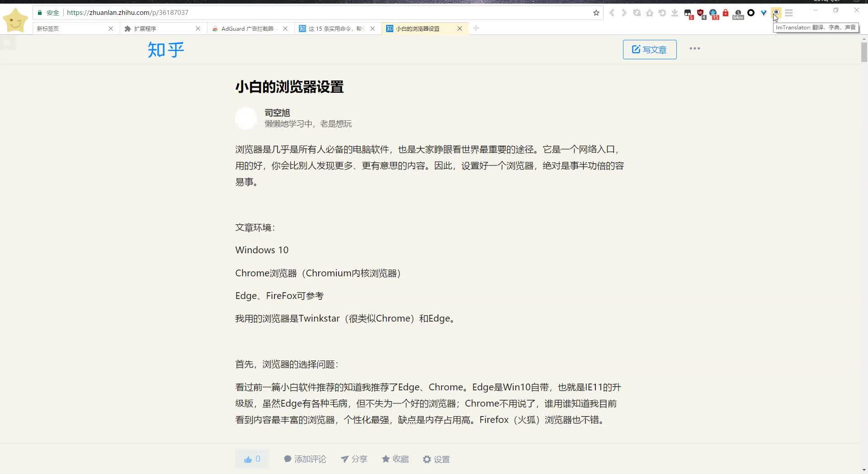
Task: Click the line Edge、FireFox可参考
Action: (x=279, y=296)
